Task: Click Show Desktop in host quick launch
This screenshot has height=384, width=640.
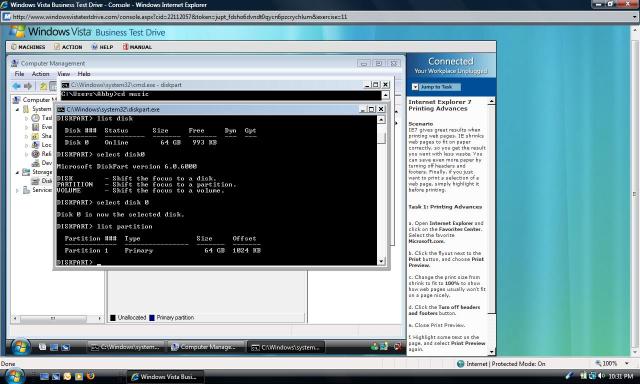Action: click(x=44, y=376)
